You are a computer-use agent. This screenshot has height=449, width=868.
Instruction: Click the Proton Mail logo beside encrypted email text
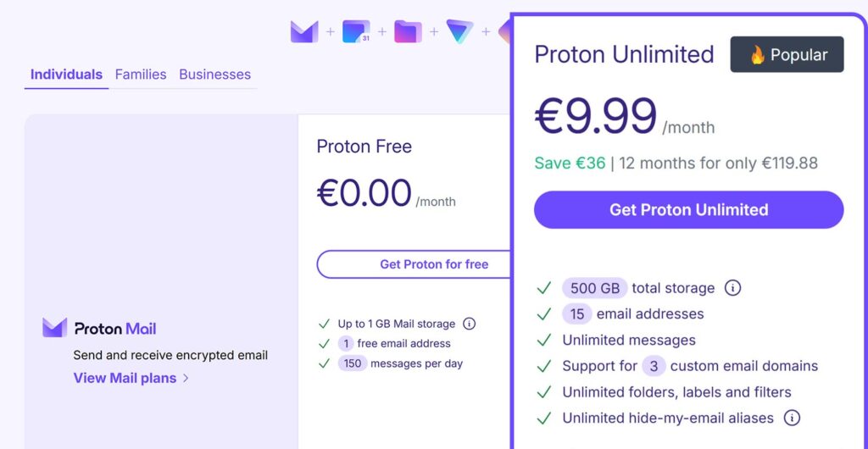tap(54, 328)
